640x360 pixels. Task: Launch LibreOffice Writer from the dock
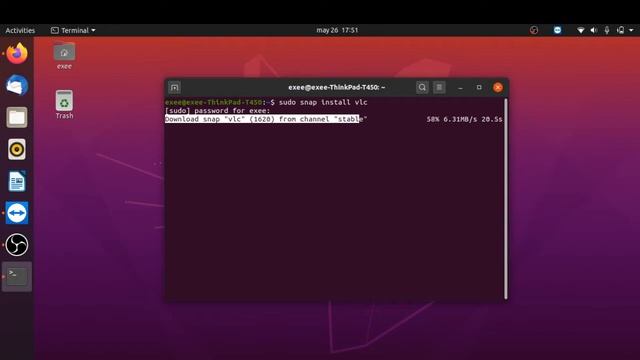point(17,181)
